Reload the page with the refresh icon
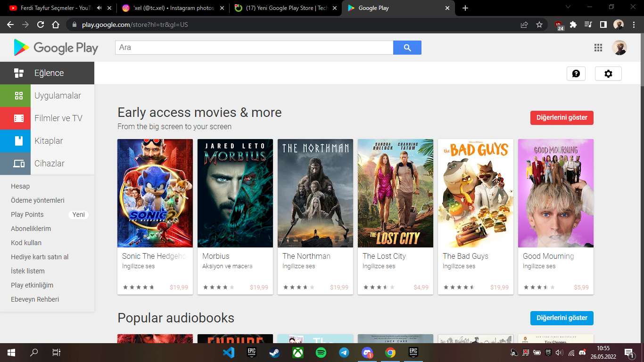Screen dimensions: 644x362 point(41,25)
